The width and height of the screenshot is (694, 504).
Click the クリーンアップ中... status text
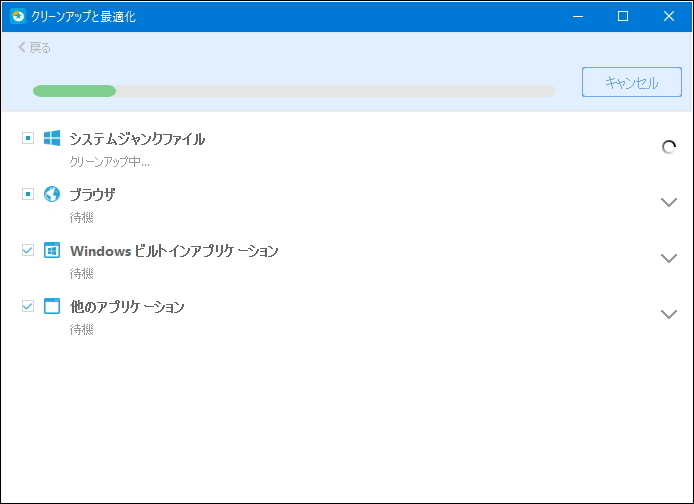(109, 162)
